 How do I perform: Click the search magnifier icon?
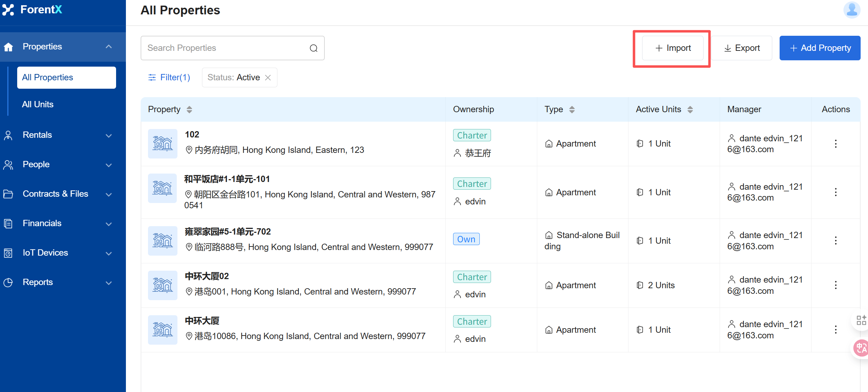(x=314, y=48)
